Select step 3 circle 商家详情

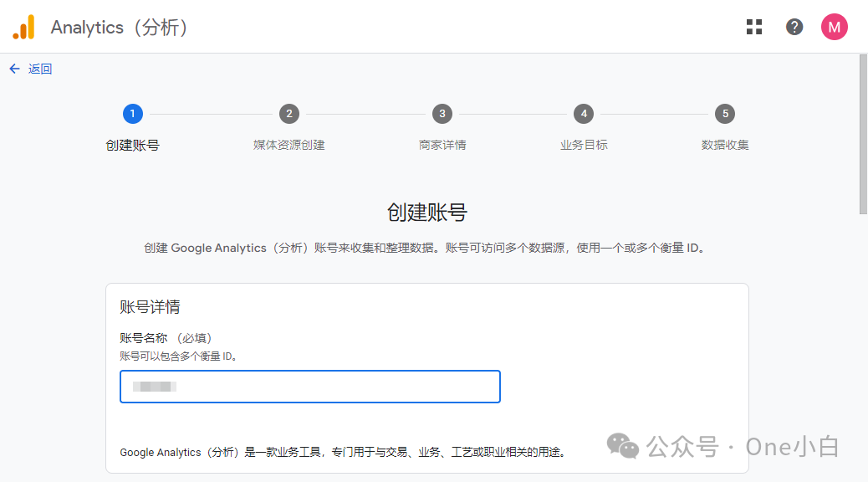[x=442, y=114]
